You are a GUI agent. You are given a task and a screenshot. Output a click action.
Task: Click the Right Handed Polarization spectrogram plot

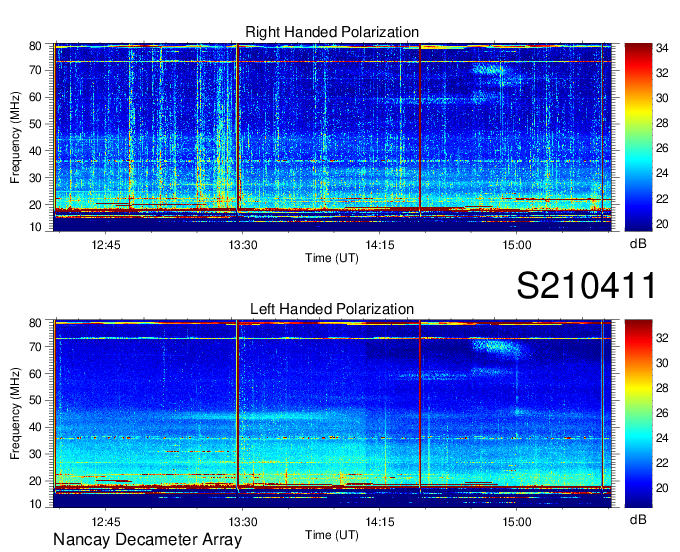coord(332,137)
